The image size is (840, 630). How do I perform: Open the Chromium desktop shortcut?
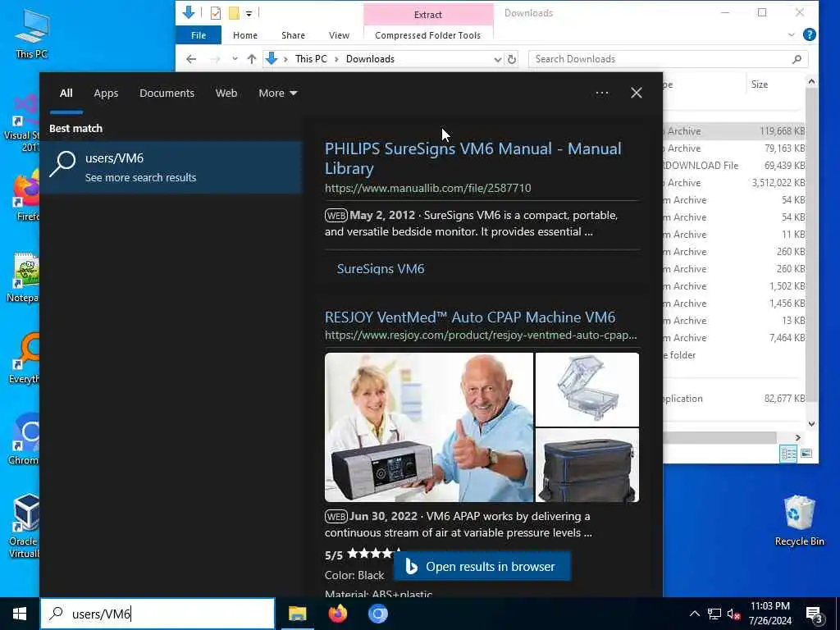point(24,438)
